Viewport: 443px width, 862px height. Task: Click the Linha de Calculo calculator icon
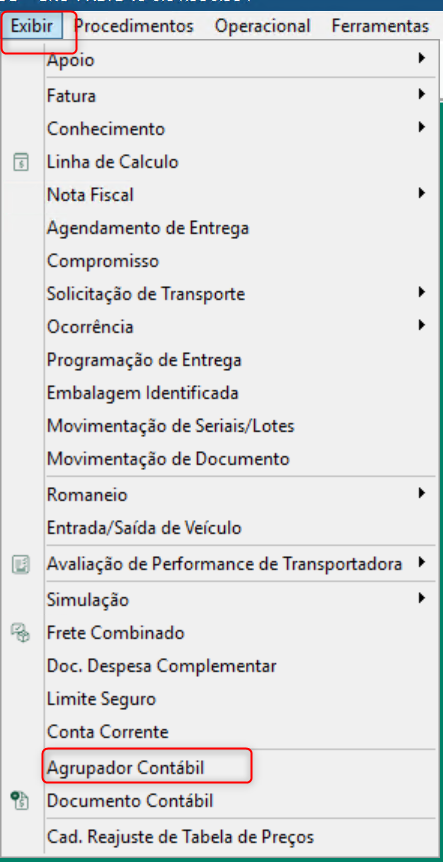coord(21,162)
